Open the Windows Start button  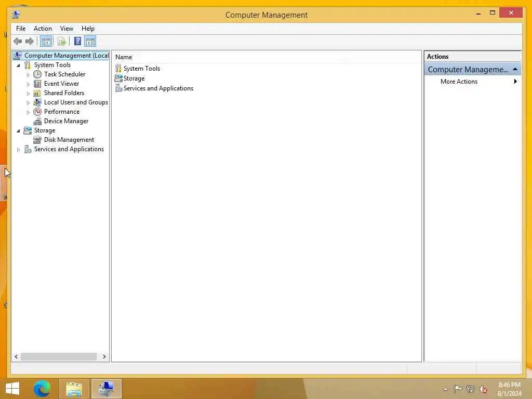pyautogui.click(x=12, y=389)
